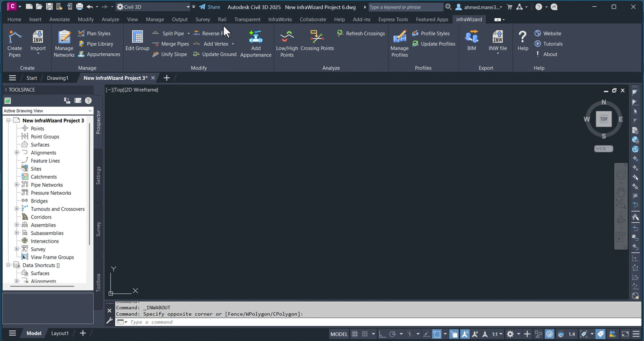644x341 pixels.
Task: Switch to the Annotate ribbon tab
Action: point(60,19)
